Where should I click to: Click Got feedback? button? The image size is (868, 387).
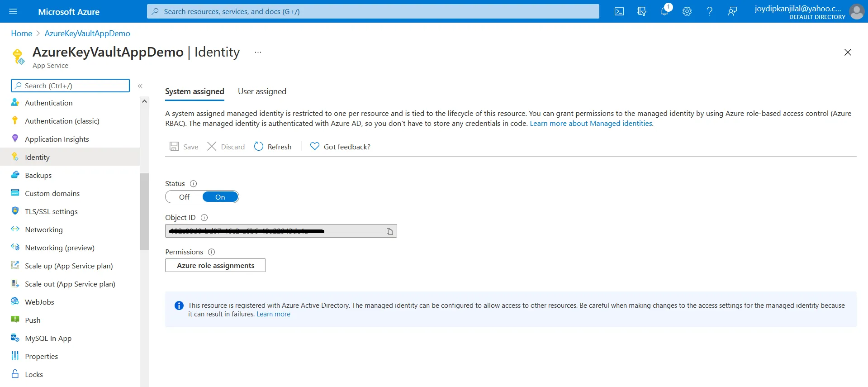point(340,147)
